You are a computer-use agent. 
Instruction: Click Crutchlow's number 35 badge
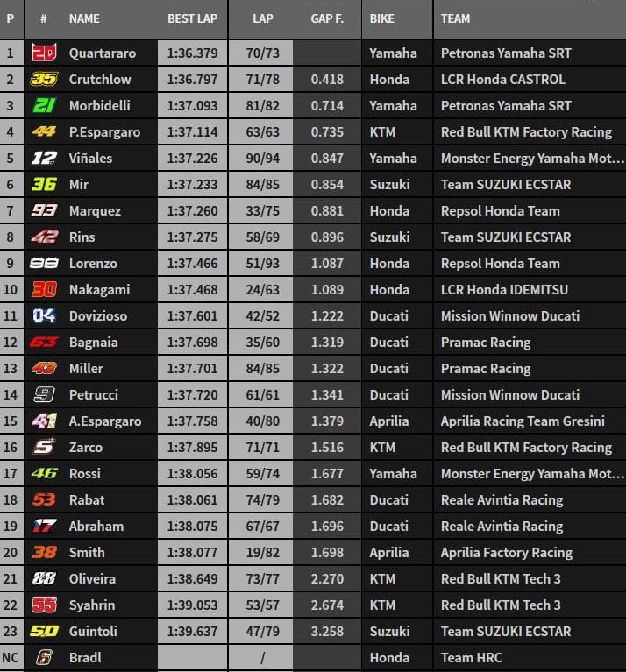(44, 80)
